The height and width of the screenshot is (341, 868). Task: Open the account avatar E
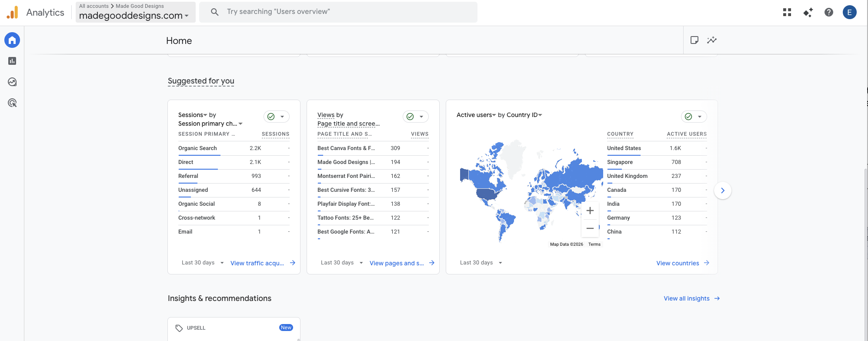click(x=850, y=12)
